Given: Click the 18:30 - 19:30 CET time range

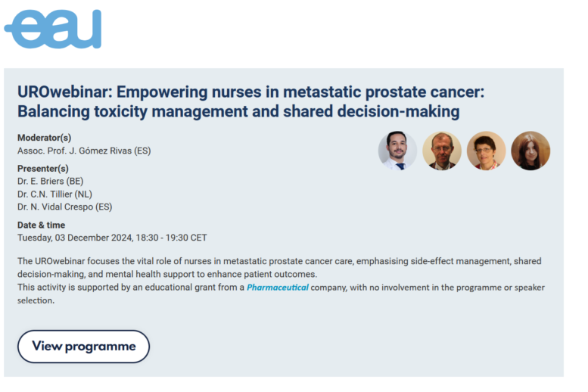Looking at the screenshot, I should 171,238.
